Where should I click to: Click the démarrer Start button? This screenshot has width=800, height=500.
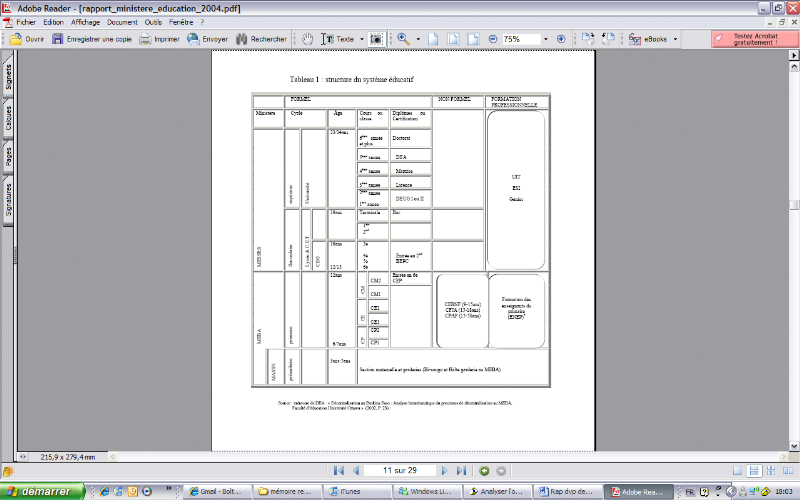(41, 491)
